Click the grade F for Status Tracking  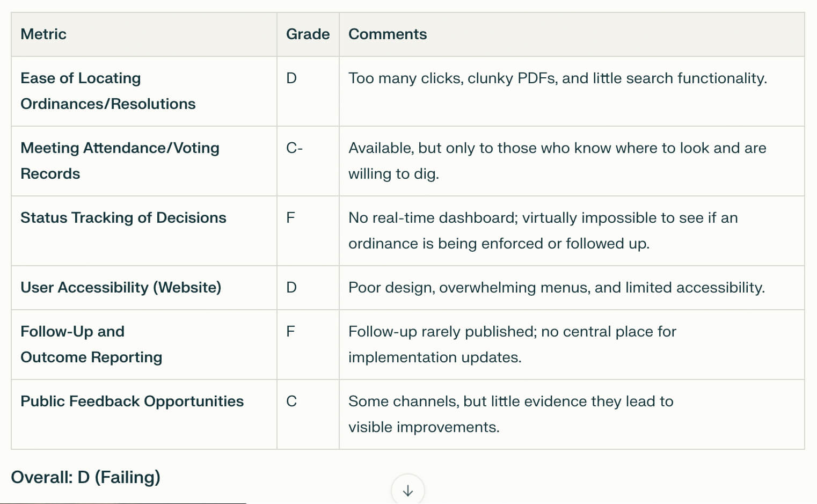coord(308,231)
